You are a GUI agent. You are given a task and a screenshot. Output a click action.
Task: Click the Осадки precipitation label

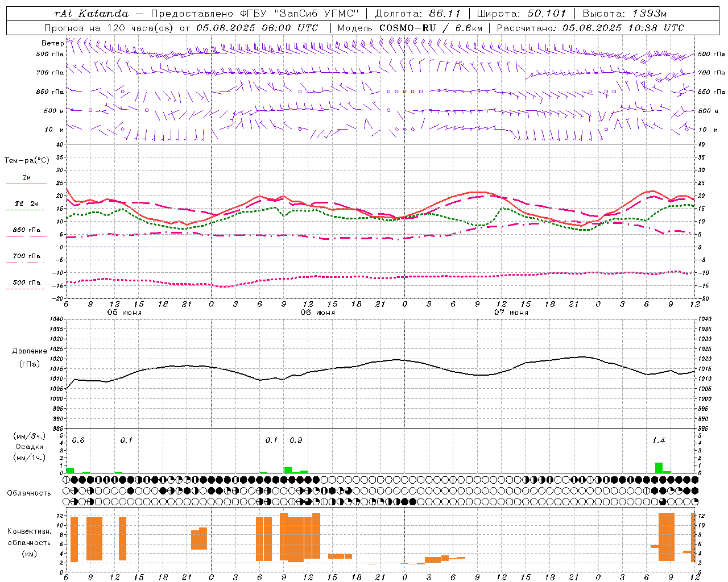point(30,447)
